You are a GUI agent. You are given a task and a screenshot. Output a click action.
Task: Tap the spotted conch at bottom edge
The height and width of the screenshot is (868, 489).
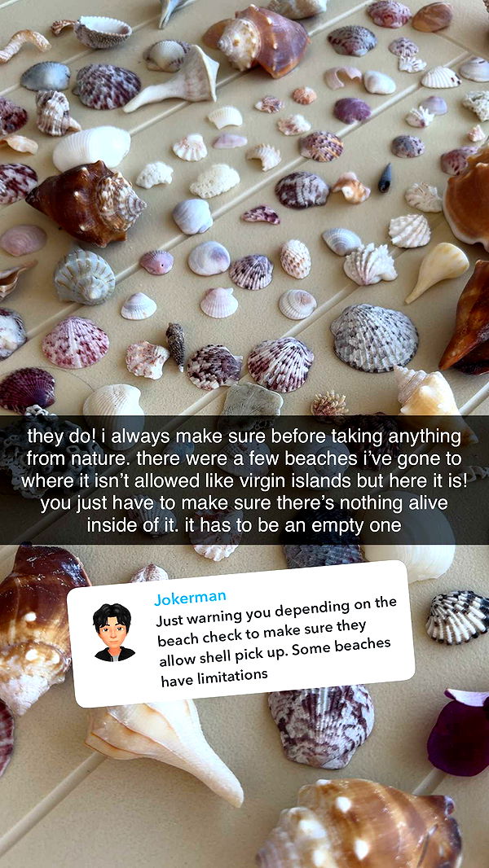360,824
